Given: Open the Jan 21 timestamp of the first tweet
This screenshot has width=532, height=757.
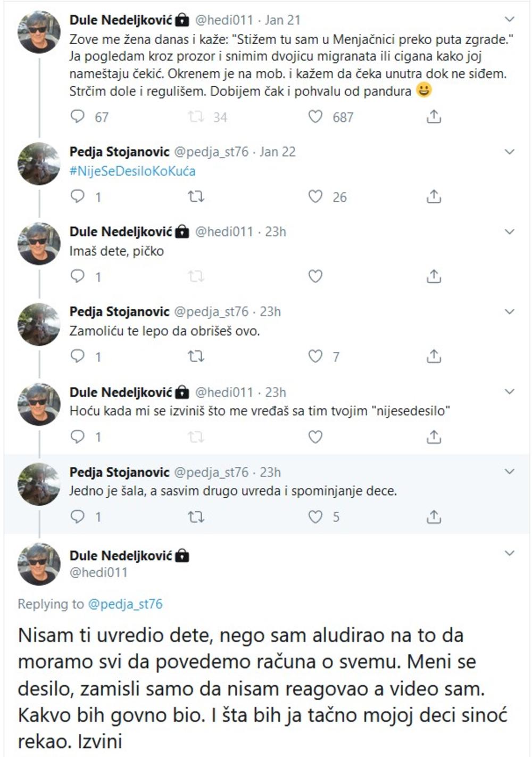Looking at the screenshot, I should pyautogui.click(x=282, y=20).
